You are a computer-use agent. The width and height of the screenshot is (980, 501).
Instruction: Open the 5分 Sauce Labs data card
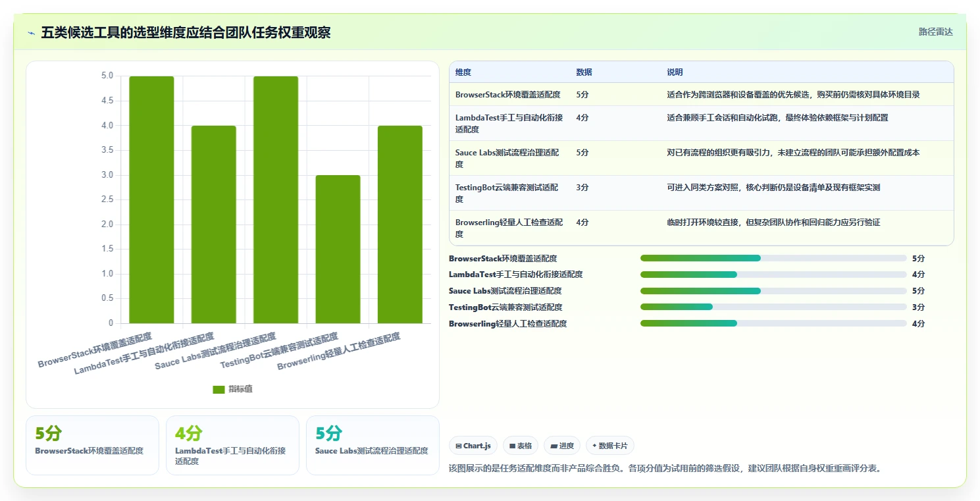tap(373, 445)
